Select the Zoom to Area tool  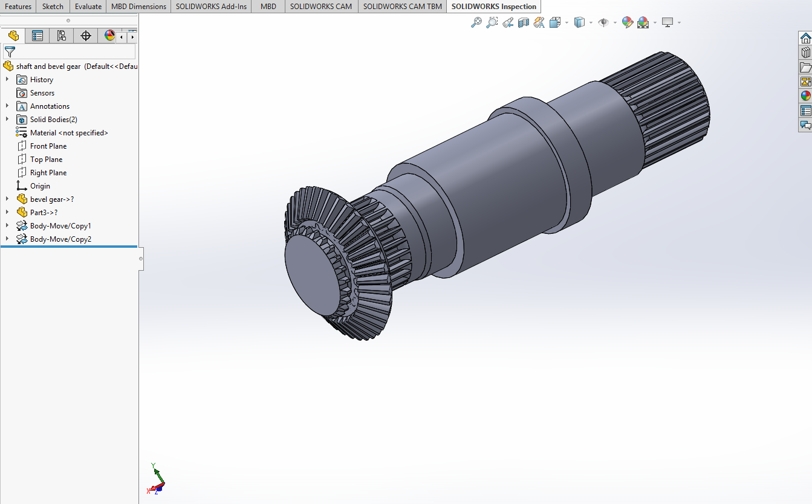pos(492,22)
